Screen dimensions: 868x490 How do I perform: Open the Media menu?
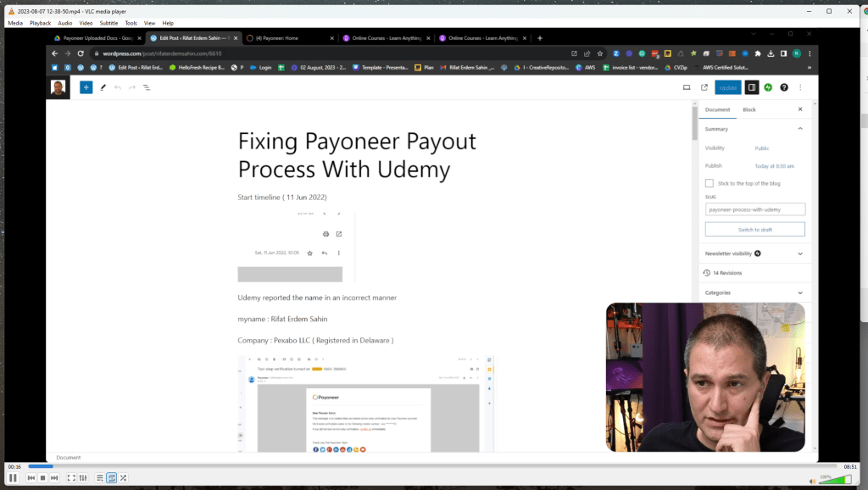pos(15,23)
